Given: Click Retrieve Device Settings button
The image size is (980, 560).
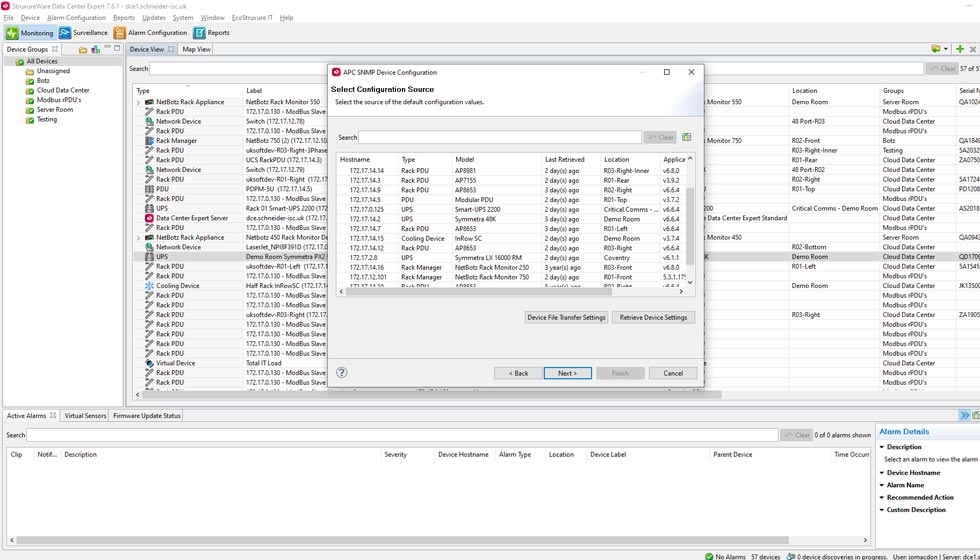Looking at the screenshot, I should click(x=653, y=318).
